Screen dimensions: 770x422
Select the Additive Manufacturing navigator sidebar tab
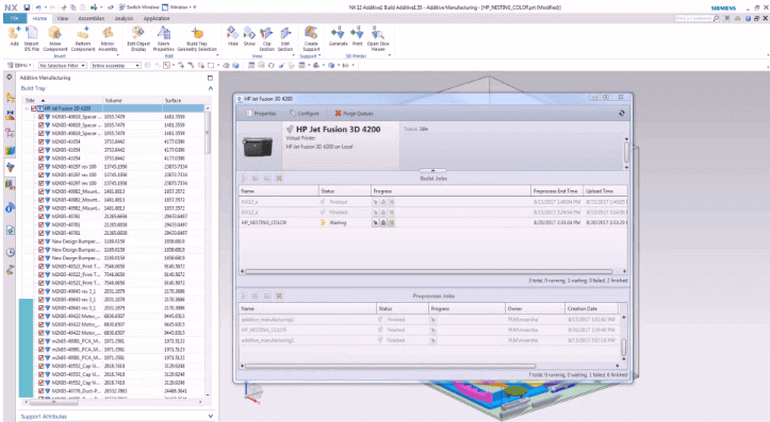(x=10, y=167)
